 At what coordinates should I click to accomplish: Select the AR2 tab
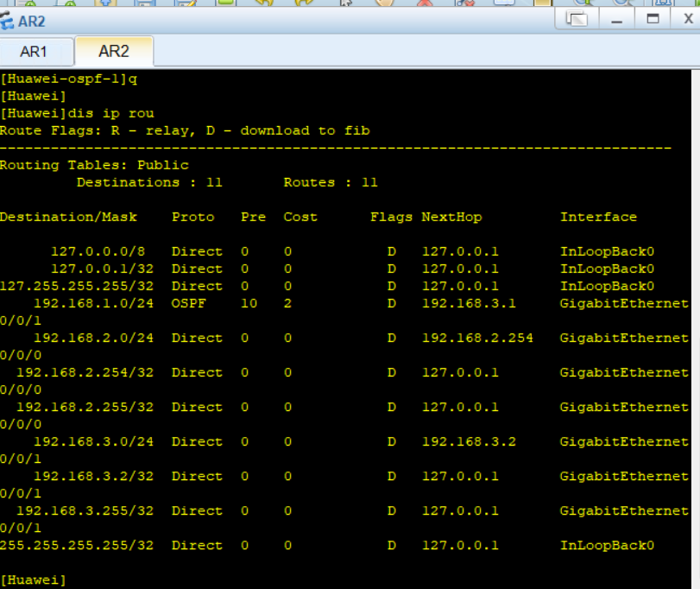click(x=114, y=51)
